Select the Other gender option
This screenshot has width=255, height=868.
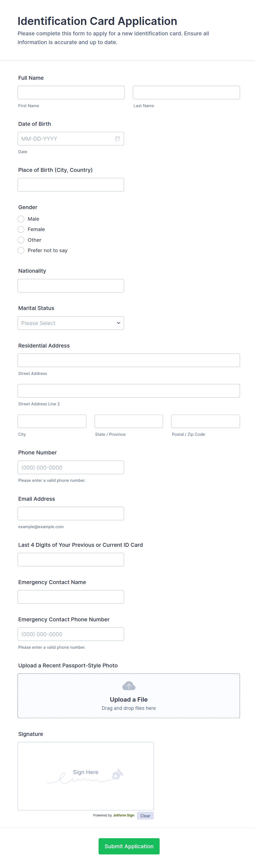point(21,240)
